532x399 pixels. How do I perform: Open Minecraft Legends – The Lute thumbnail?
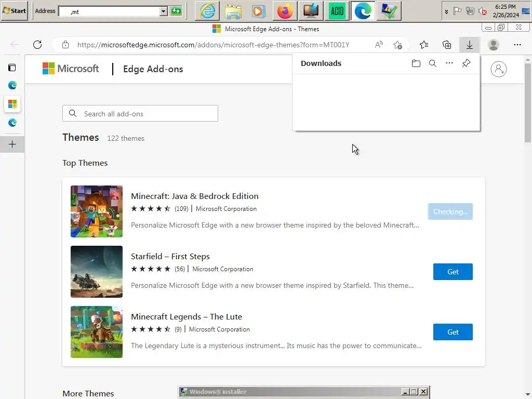[x=97, y=332]
